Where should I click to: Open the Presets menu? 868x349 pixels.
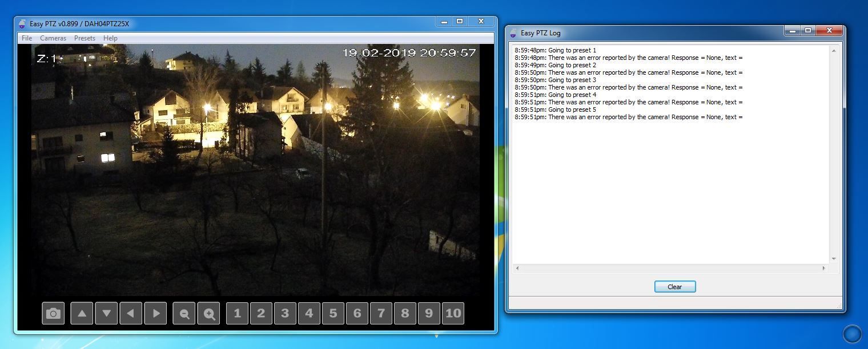click(85, 38)
